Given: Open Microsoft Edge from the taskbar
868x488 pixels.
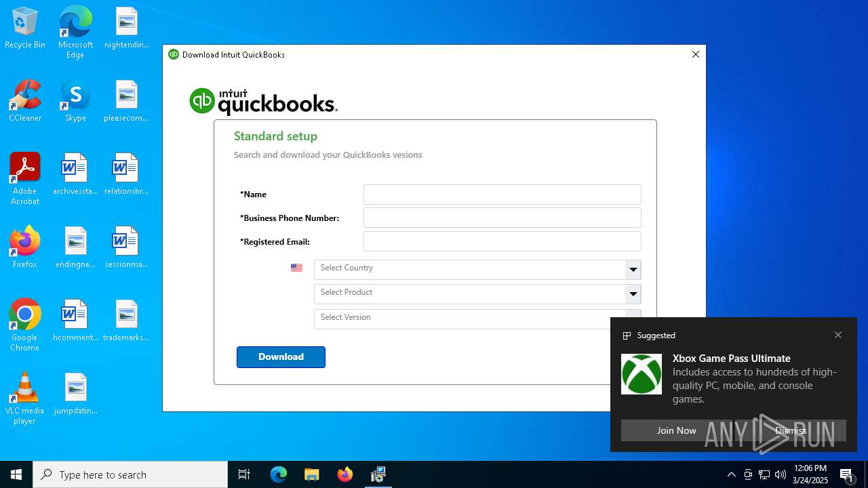Looking at the screenshot, I should (279, 474).
